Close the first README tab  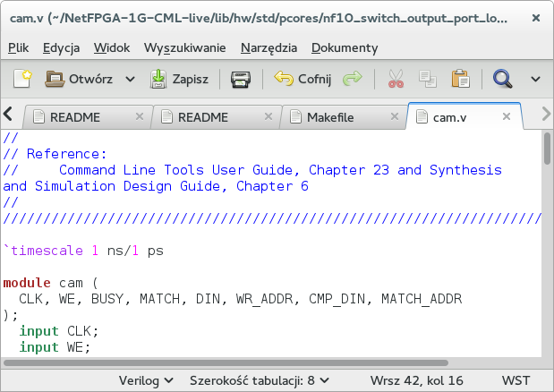point(140,116)
